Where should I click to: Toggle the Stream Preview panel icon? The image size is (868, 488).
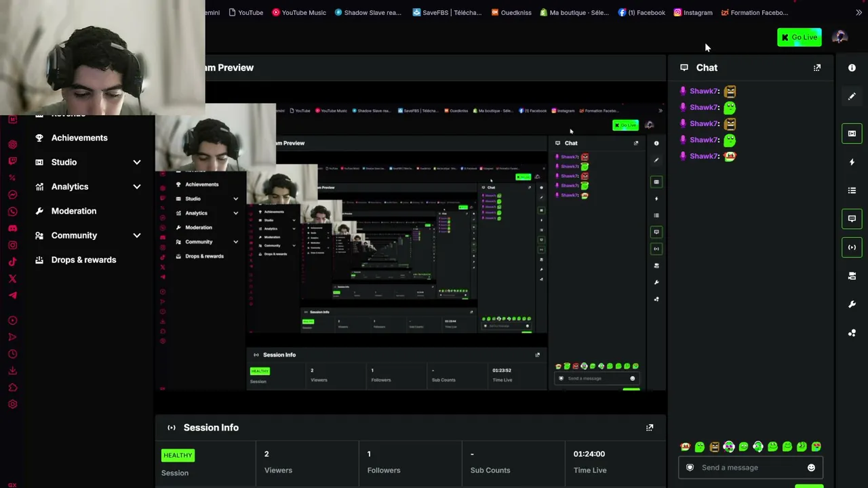[x=852, y=134]
